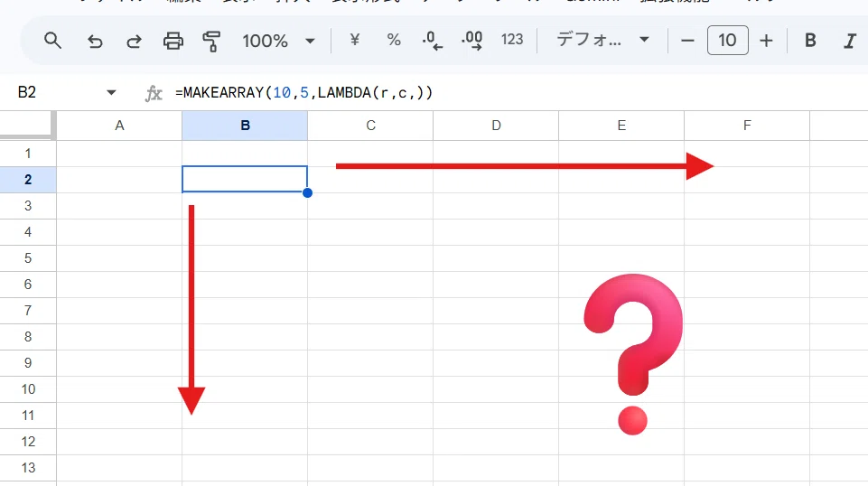Open the name box dropdown arrow
Screen dimensions: 868x486
point(111,92)
